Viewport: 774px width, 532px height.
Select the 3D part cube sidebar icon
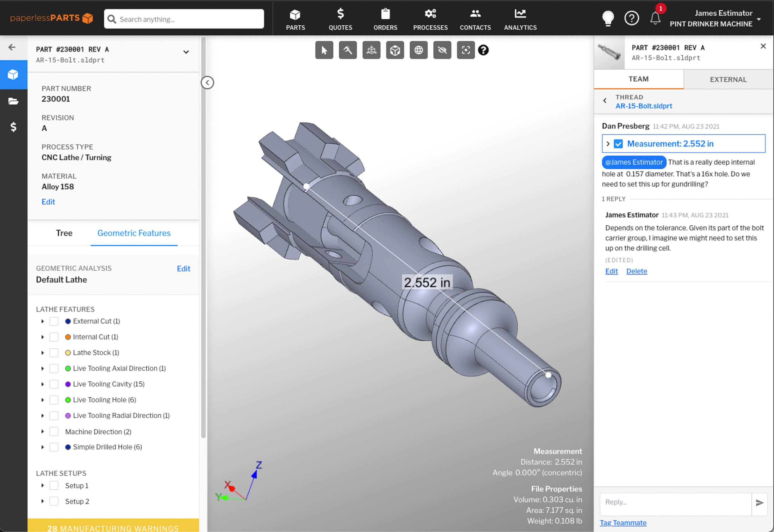click(13, 75)
